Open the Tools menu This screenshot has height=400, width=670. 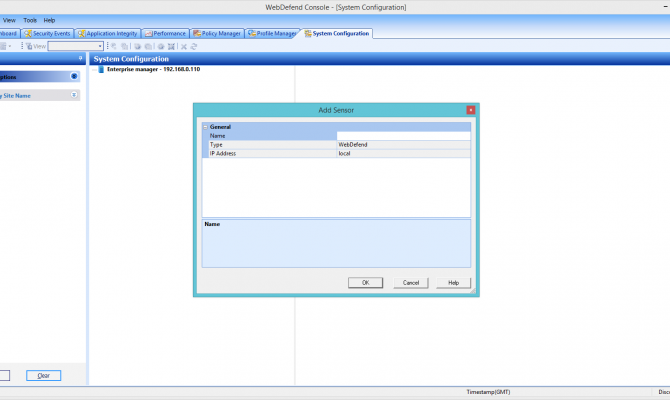(x=30, y=20)
